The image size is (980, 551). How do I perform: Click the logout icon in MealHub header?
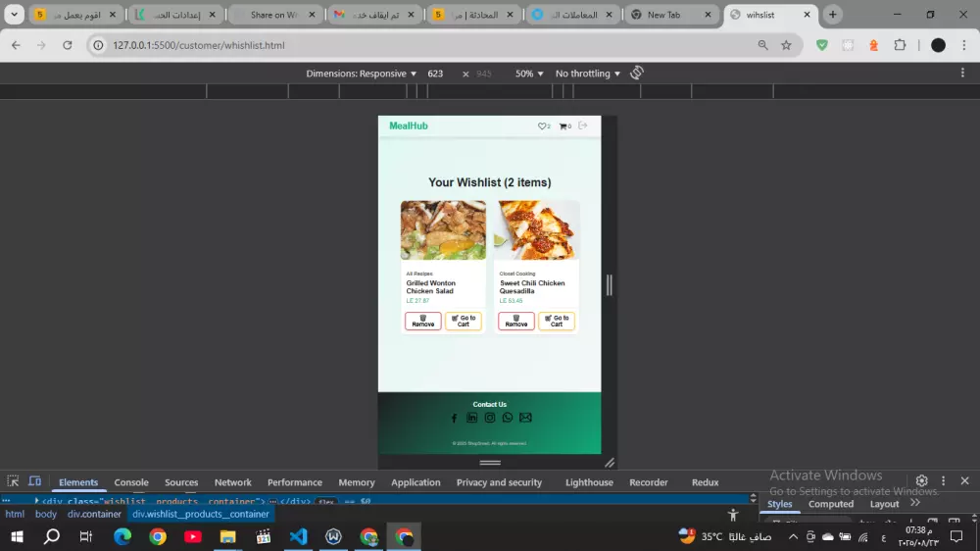583,125
